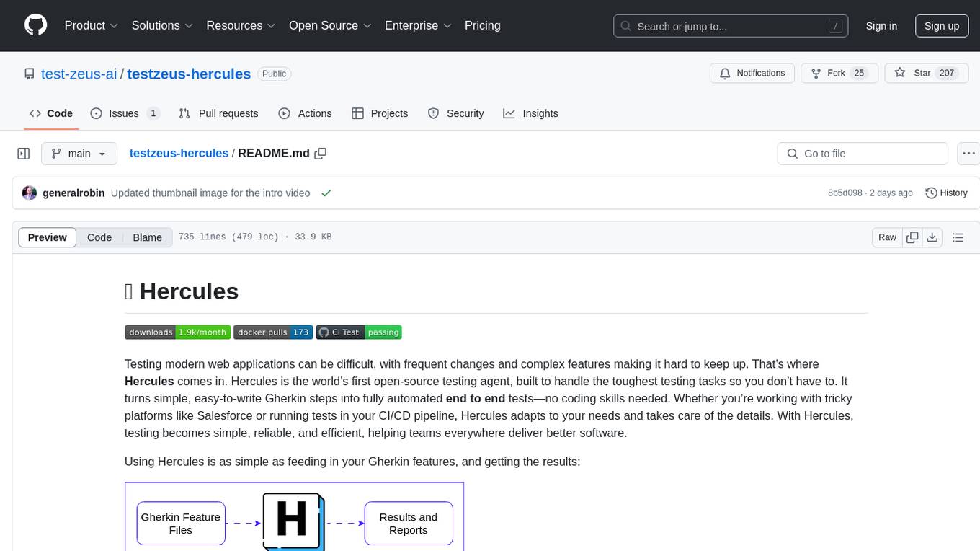
Task: Expand the Enterprise menu
Action: point(418,25)
